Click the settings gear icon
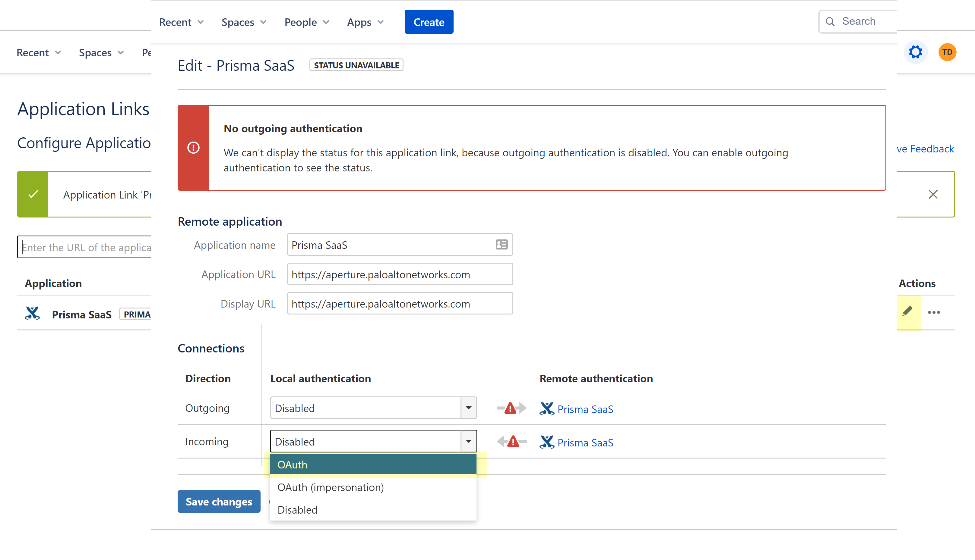 coord(915,52)
